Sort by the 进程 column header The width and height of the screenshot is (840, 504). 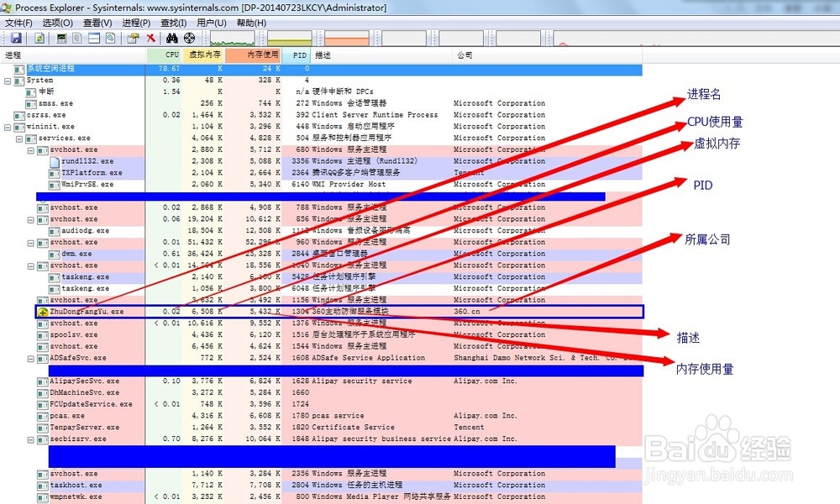pos(73,55)
